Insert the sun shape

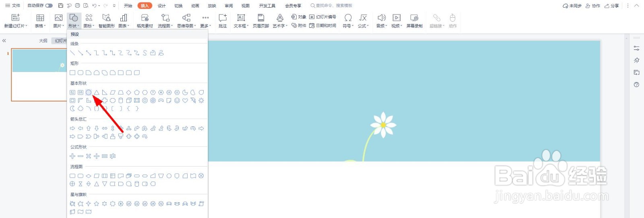click(201, 101)
